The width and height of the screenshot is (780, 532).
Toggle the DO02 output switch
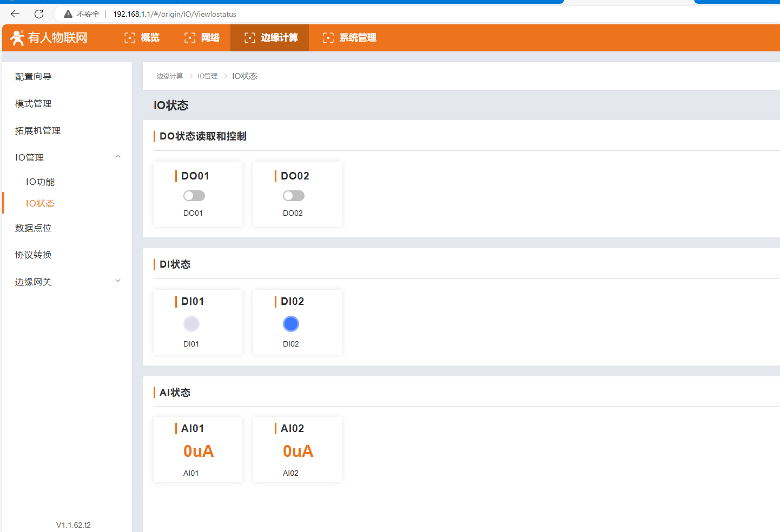(x=294, y=196)
